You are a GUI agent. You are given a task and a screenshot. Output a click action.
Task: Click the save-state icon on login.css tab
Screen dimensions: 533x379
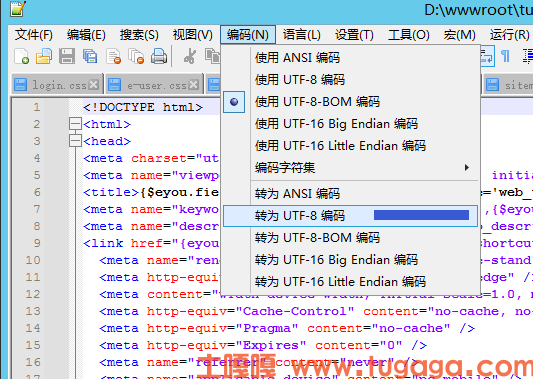click(20, 85)
